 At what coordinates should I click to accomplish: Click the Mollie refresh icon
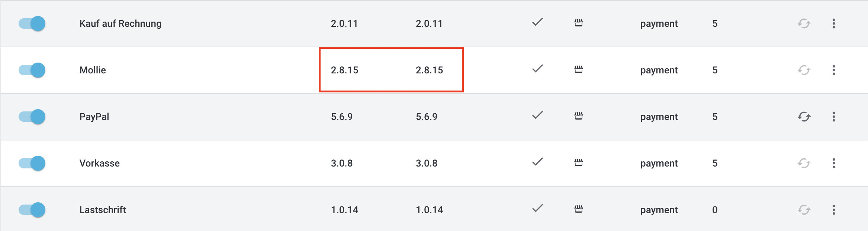point(804,70)
